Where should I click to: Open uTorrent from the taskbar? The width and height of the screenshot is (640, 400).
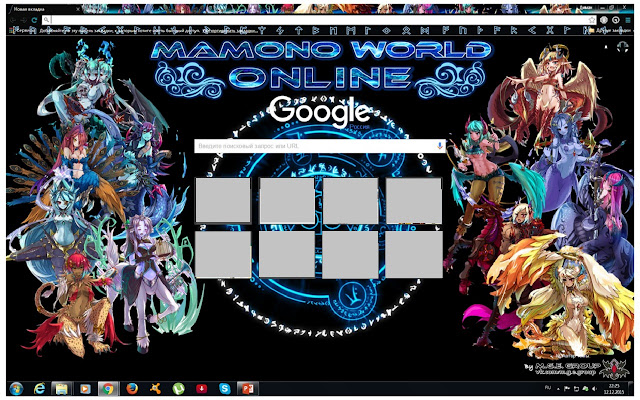(178, 389)
